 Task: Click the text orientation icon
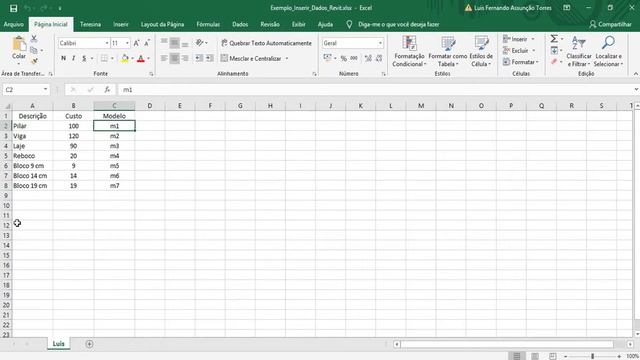click(x=200, y=42)
